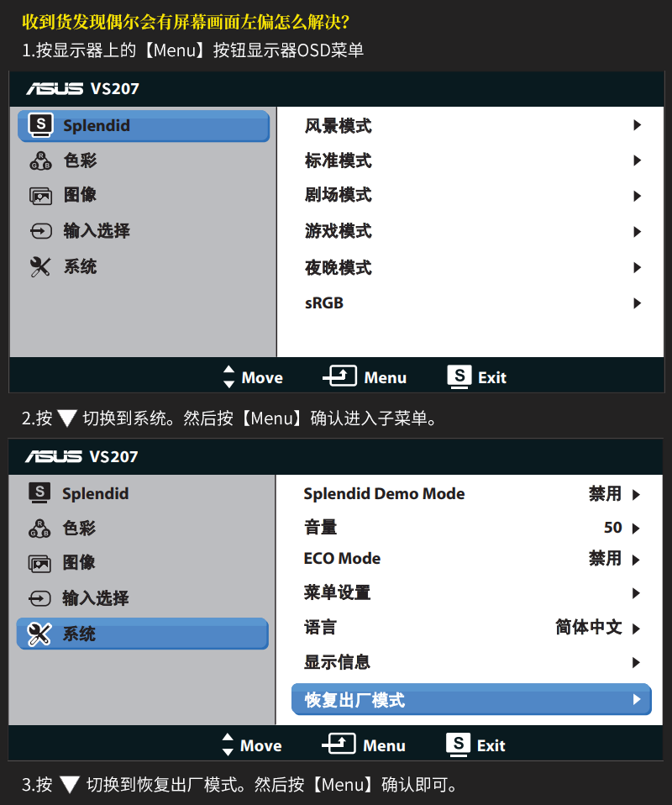Open the 菜单设置 entry

tap(471, 592)
